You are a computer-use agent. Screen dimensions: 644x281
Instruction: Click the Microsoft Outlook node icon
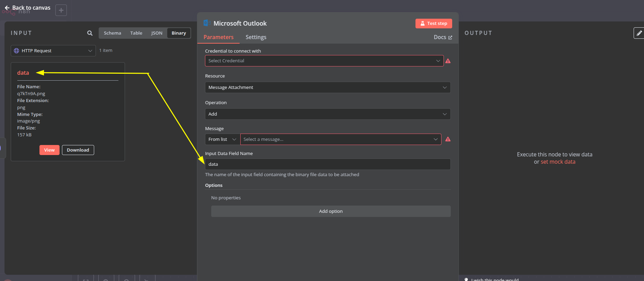[x=207, y=23]
